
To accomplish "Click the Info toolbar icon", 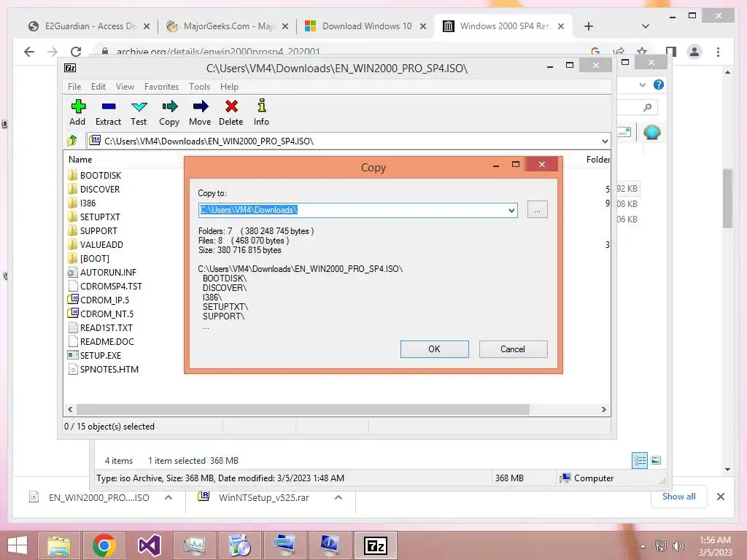I will click(x=261, y=113).
